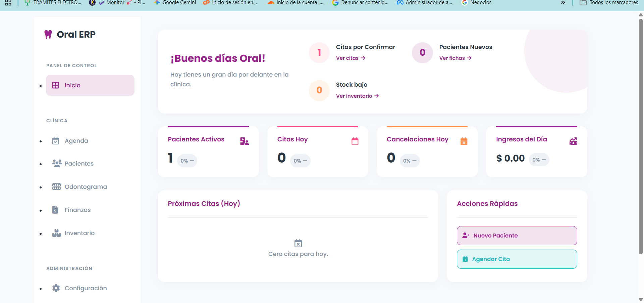Click the Inventario boxes icon

pos(56,233)
